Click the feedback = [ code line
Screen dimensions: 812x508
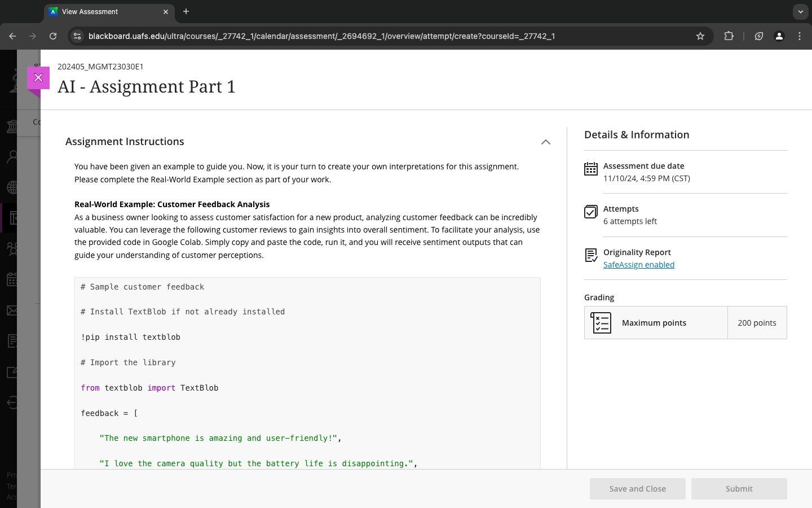coord(109,413)
